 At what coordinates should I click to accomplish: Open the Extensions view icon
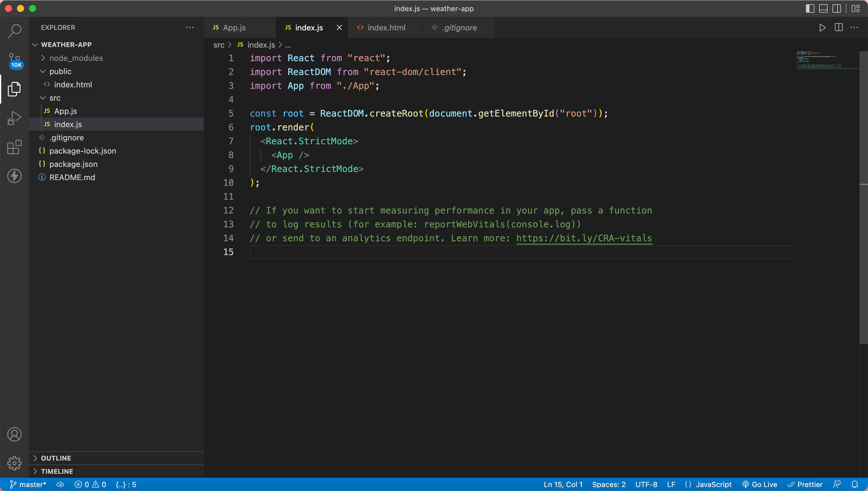[14, 147]
